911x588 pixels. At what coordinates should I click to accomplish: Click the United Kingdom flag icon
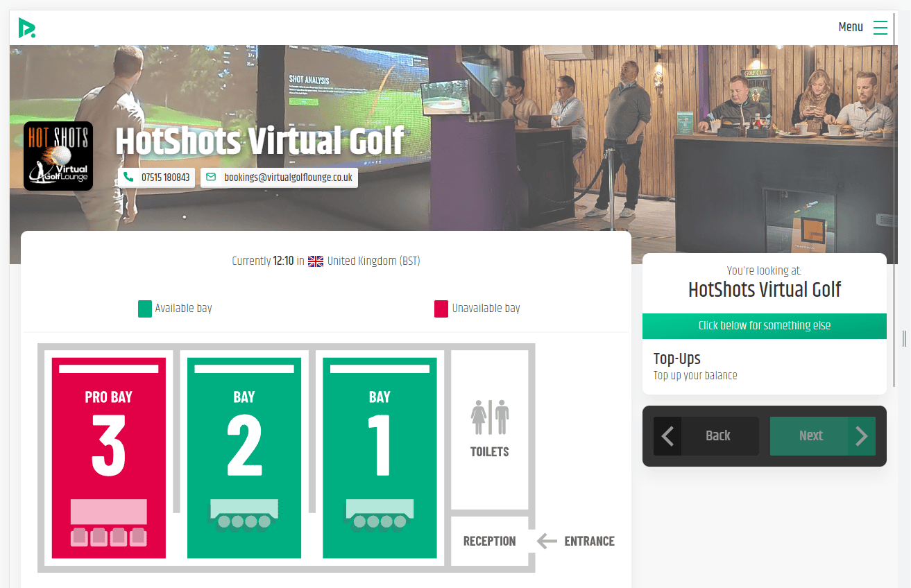(316, 261)
